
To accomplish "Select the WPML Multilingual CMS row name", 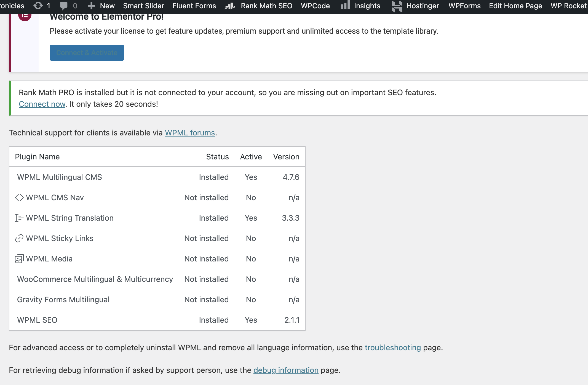I will coord(60,177).
